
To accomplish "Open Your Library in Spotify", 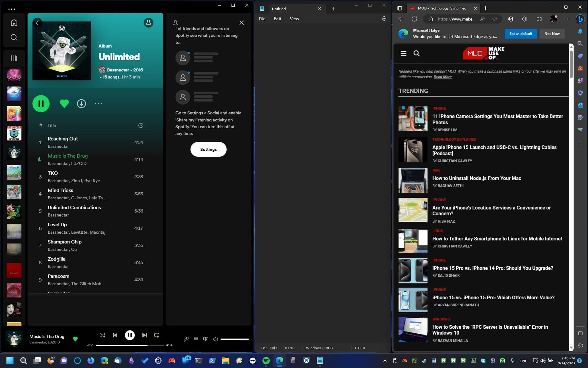I will tap(14, 58).
